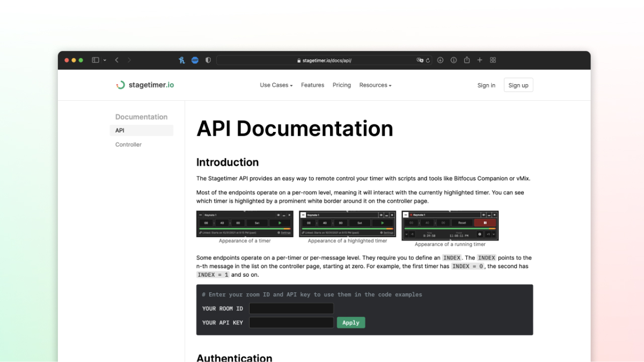Click the Introduction heading
Viewport: 644px width, 362px height.
click(x=228, y=162)
